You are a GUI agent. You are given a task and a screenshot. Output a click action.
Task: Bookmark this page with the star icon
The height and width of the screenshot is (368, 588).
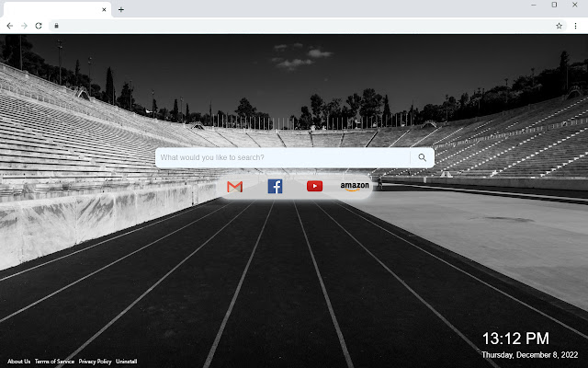tap(559, 26)
